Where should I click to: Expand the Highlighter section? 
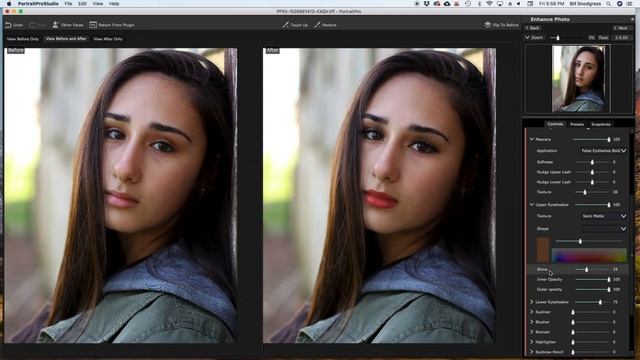(x=532, y=342)
